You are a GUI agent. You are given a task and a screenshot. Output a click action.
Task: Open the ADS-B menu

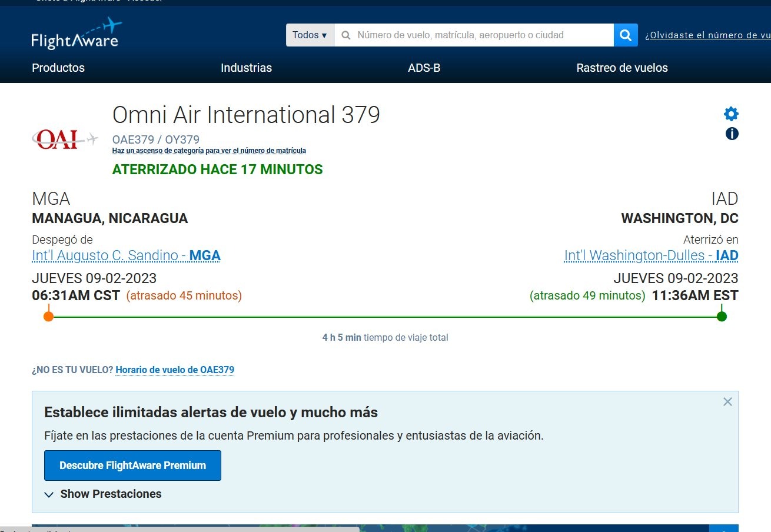coord(424,68)
